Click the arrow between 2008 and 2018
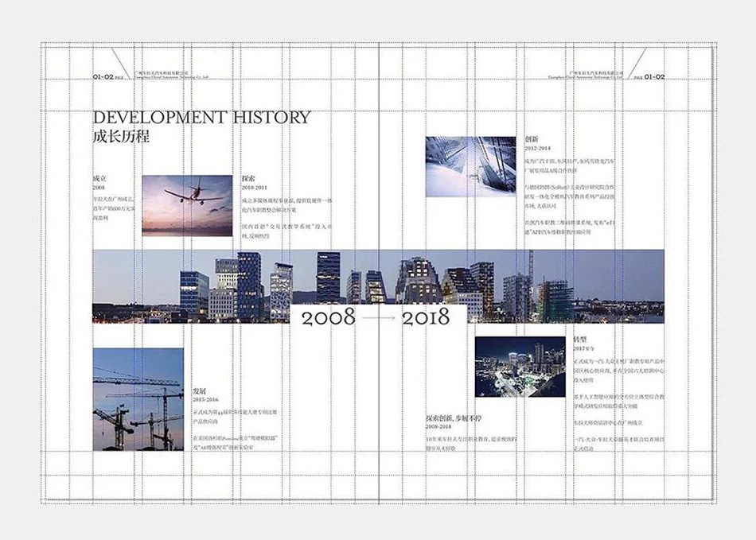 (x=377, y=319)
